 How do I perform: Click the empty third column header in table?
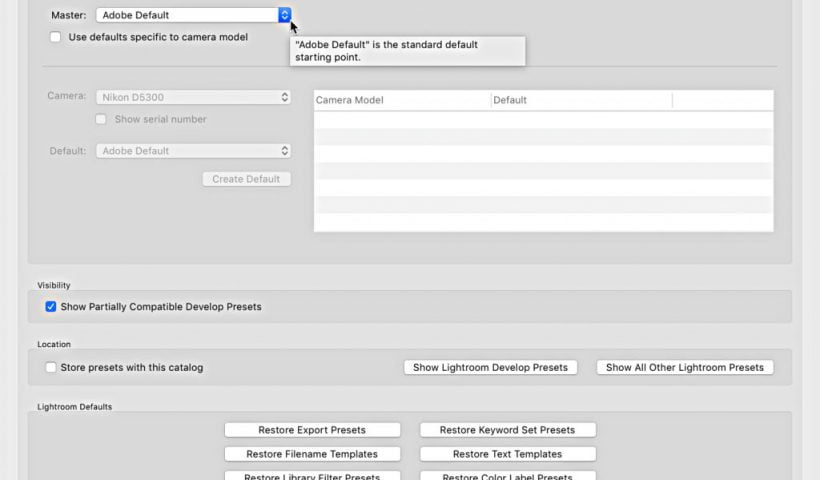[722, 100]
